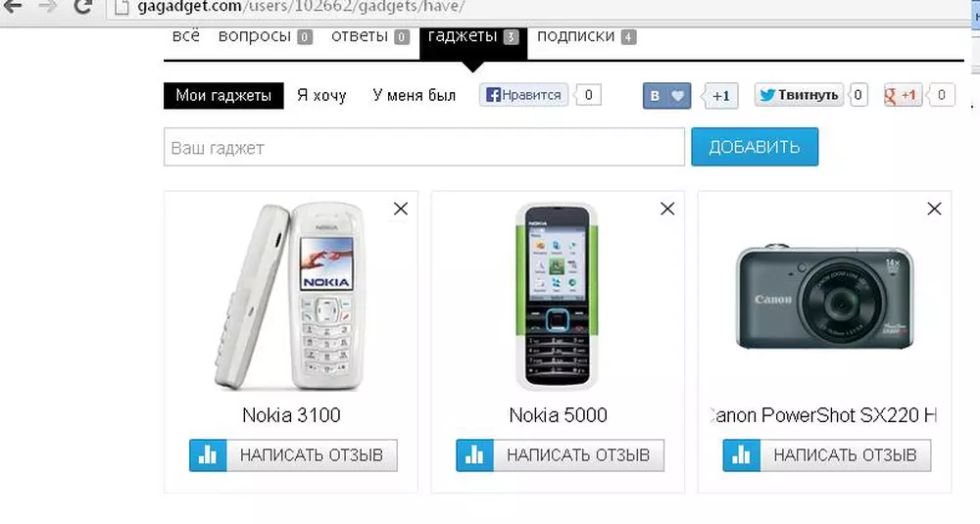Image resolution: width=980 pixels, height=524 pixels.
Task: Click the Google +1 button
Action: tap(903, 95)
